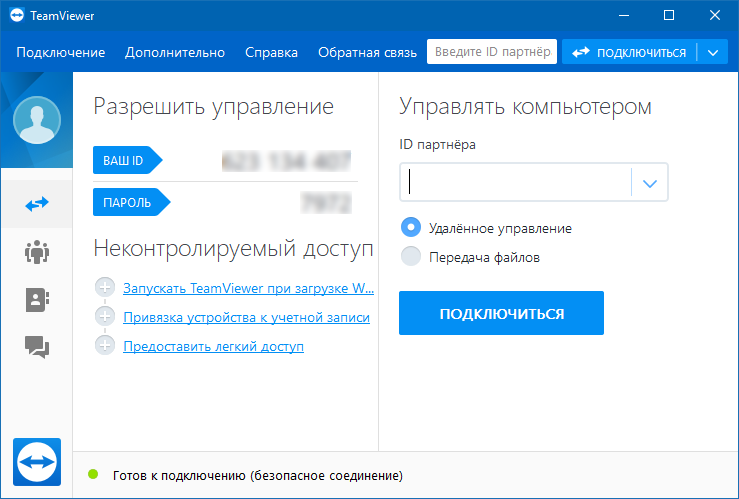Screen dimensions: 739x499
Task: Select Удалённое управление radio option
Action: coord(411,228)
